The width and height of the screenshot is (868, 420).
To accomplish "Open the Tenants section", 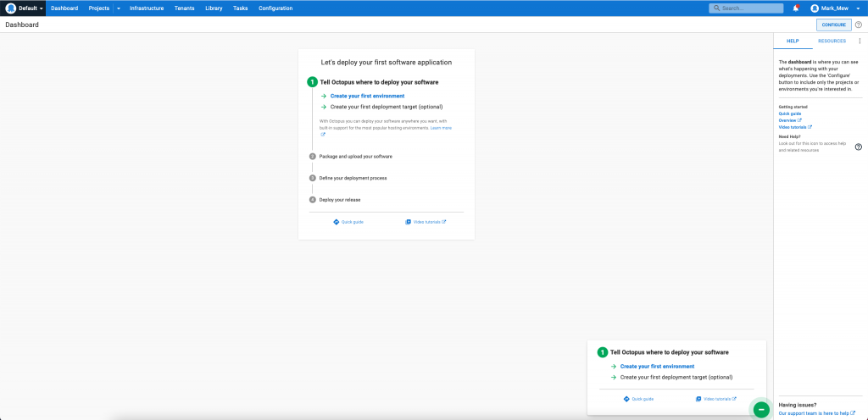I will [x=184, y=8].
